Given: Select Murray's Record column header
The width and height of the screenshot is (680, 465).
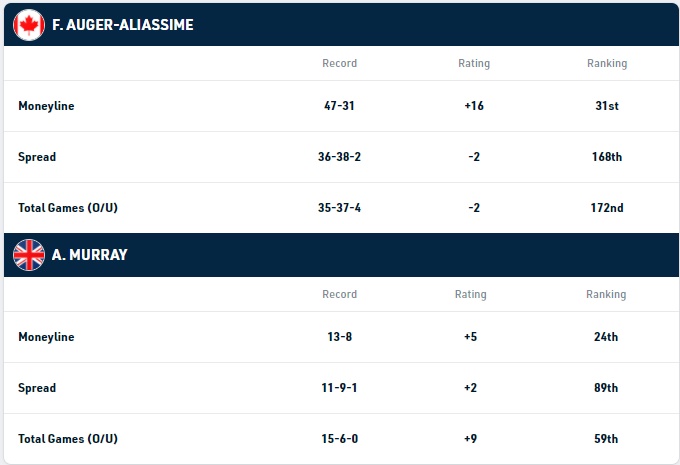Looking at the screenshot, I should click(x=340, y=295).
